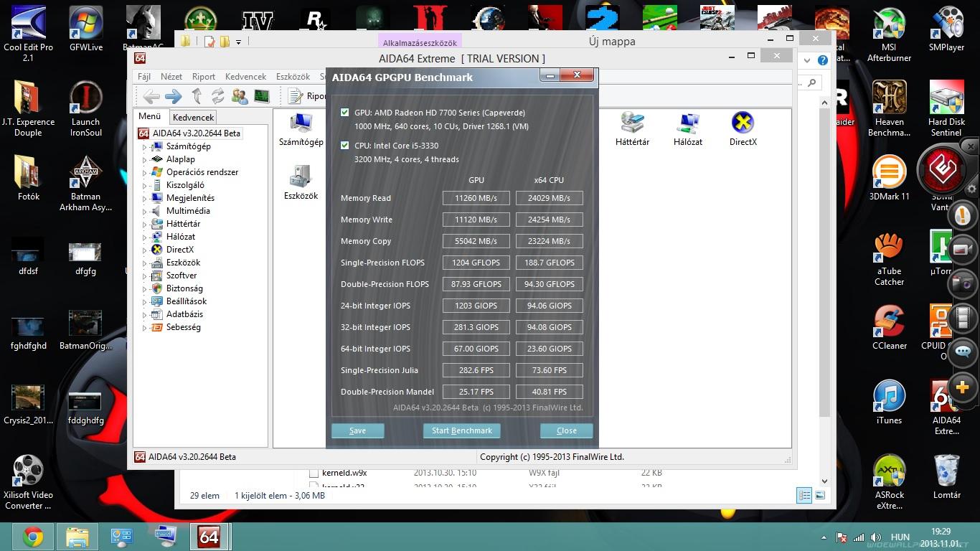Click Start Benchmark button
The height and width of the screenshot is (551, 980).
point(461,430)
